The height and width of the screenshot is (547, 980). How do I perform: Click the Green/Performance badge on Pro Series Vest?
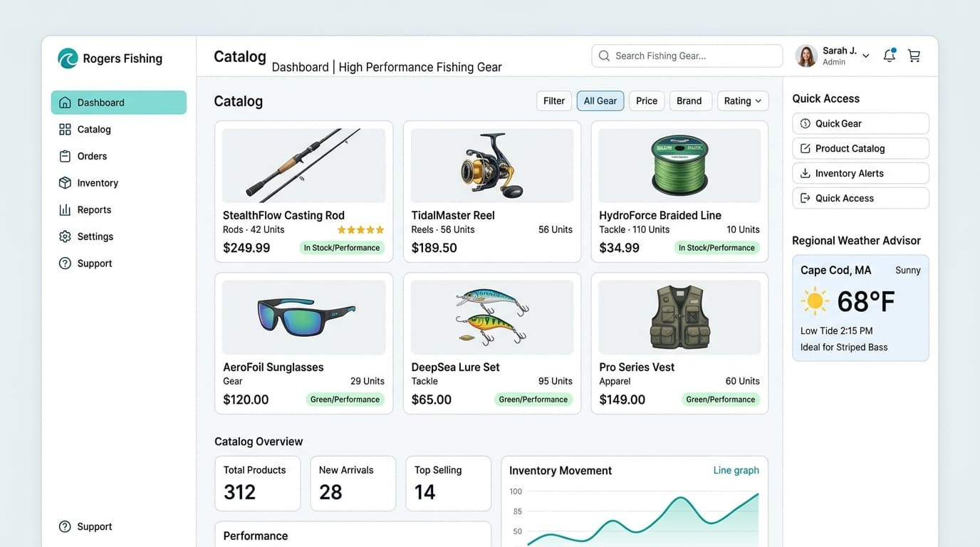pos(721,400)
